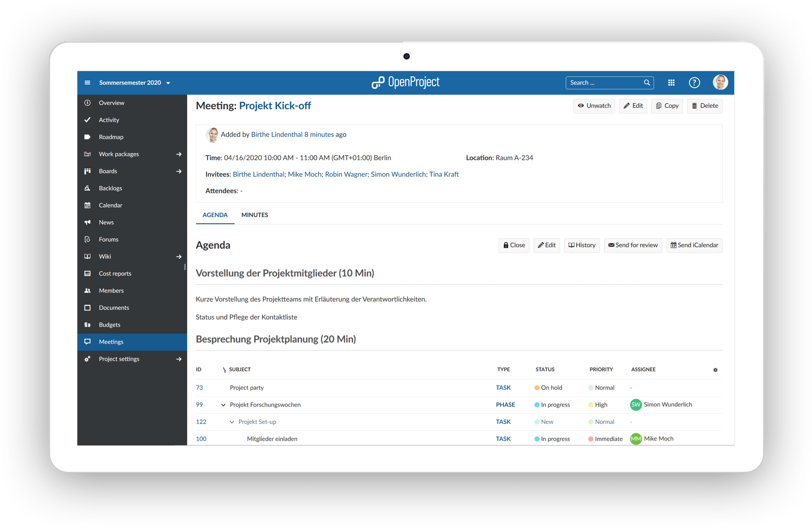
Task: Open the hamburger menu in the header
Action: [87, 82]
